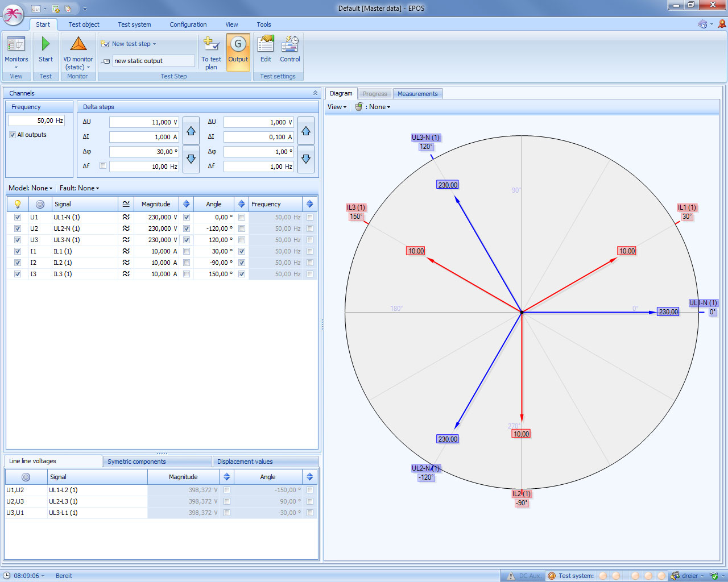Click the New test step icon
728x582 pixels.
click(105, 44)
